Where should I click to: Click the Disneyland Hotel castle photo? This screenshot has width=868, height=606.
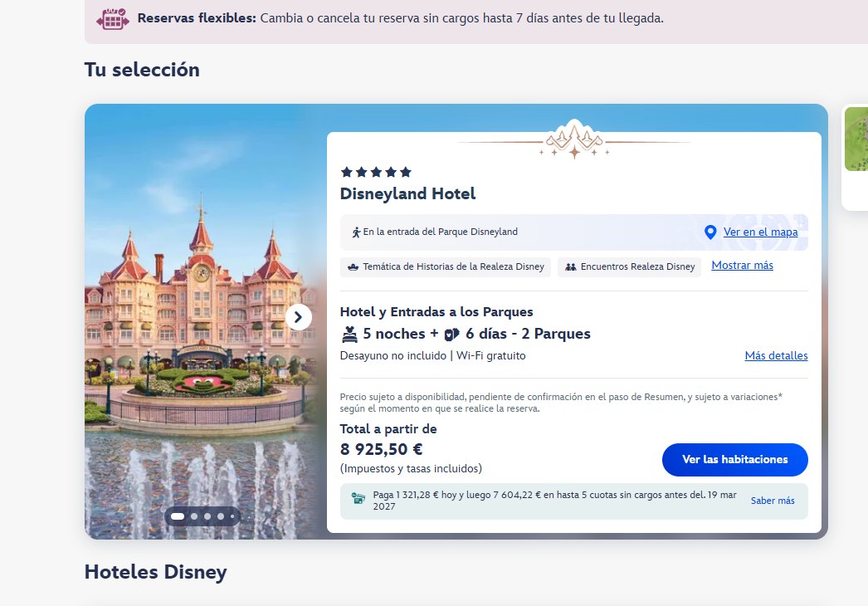coord(202,321)
